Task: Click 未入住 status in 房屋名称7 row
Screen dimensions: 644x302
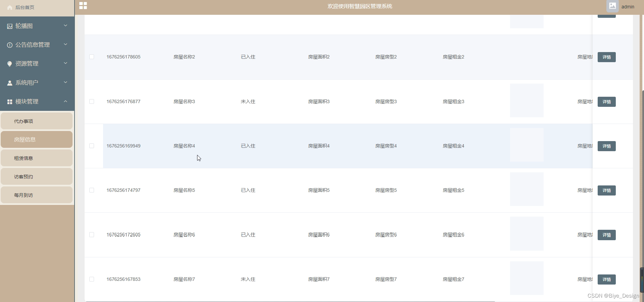Action: tap(248, 279)
